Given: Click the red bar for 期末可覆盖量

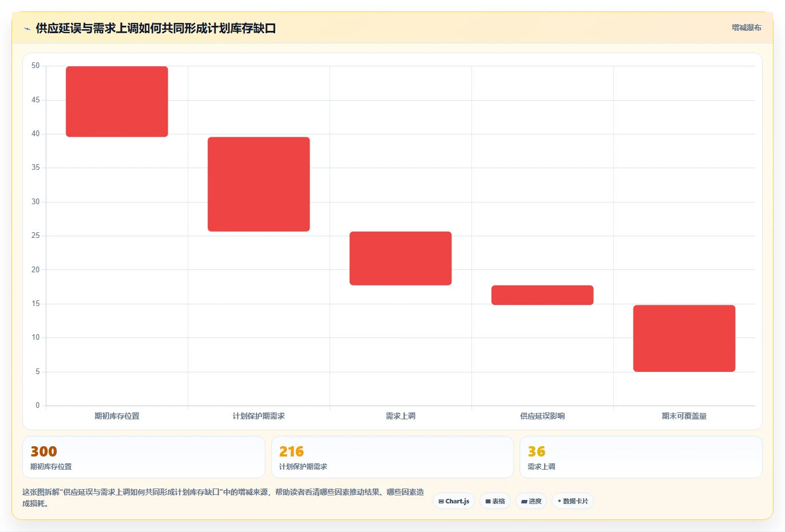Looking at the screenshot, I should pyautogui.click(x=684, y=339).
